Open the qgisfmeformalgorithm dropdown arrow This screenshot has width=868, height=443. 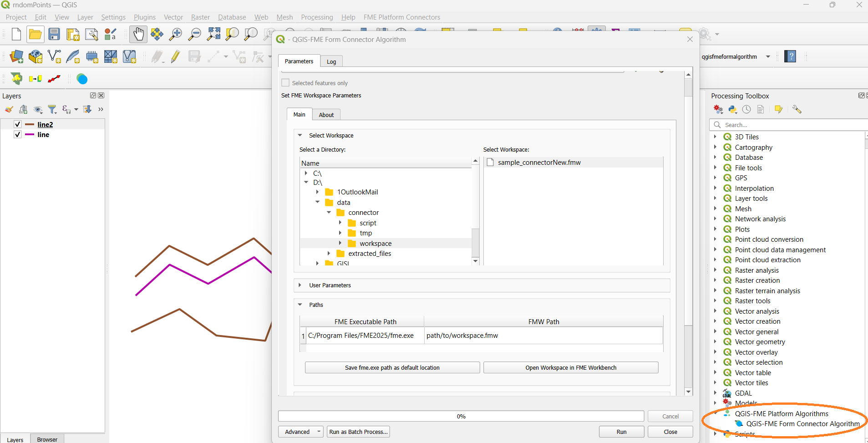pyautogui.click(x=768, y=57)
